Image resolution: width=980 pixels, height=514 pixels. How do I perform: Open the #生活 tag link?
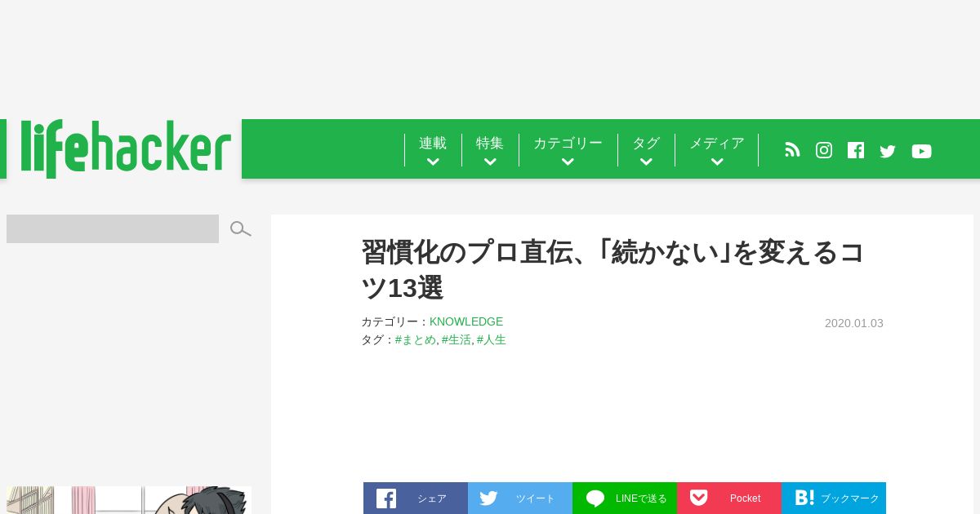pos(457,339)
